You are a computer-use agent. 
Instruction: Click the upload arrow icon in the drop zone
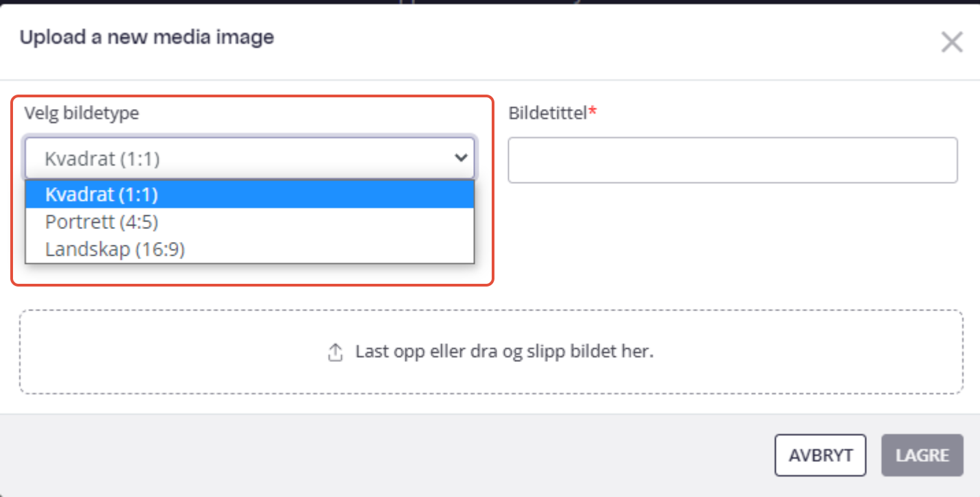coord(335,353)
